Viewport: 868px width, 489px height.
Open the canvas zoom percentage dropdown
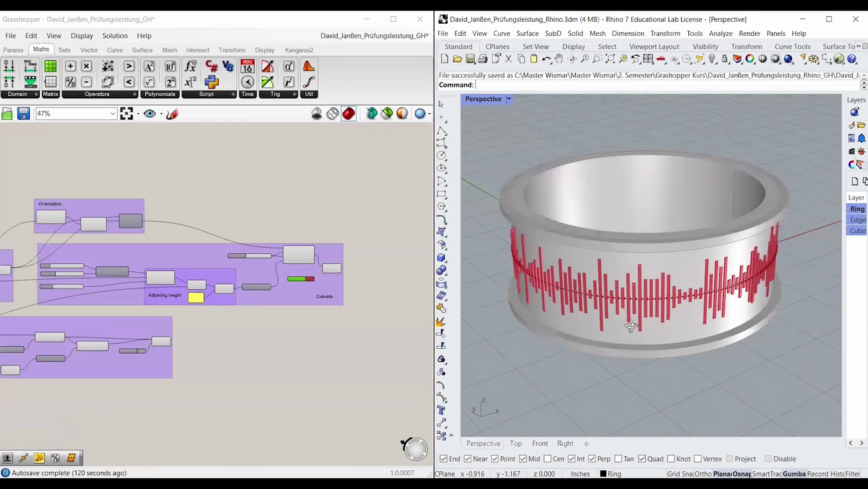112,114
